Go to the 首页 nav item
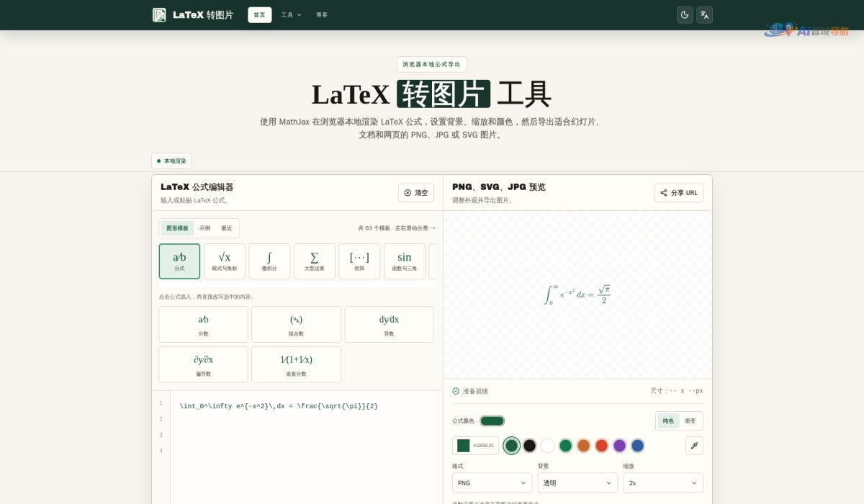Screen dimensions: 864x504 point(259,14)
